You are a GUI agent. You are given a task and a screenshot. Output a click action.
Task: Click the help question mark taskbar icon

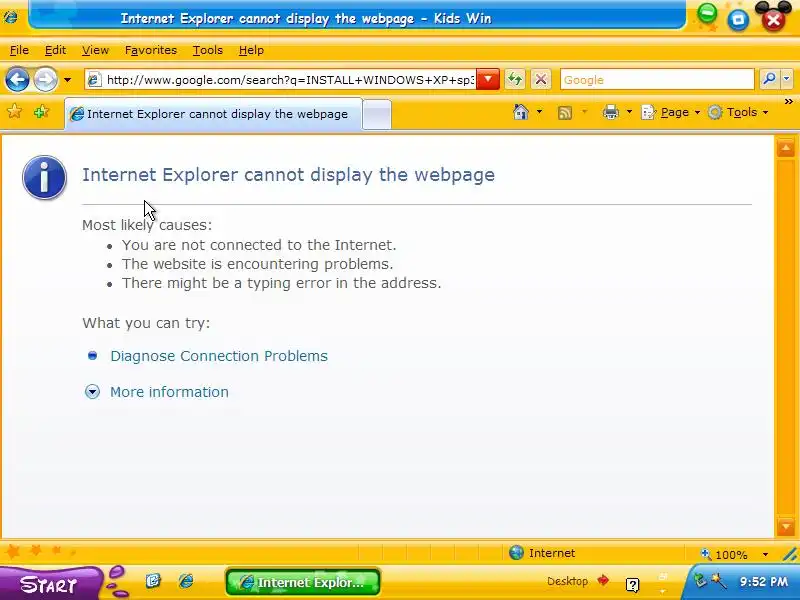632,585
